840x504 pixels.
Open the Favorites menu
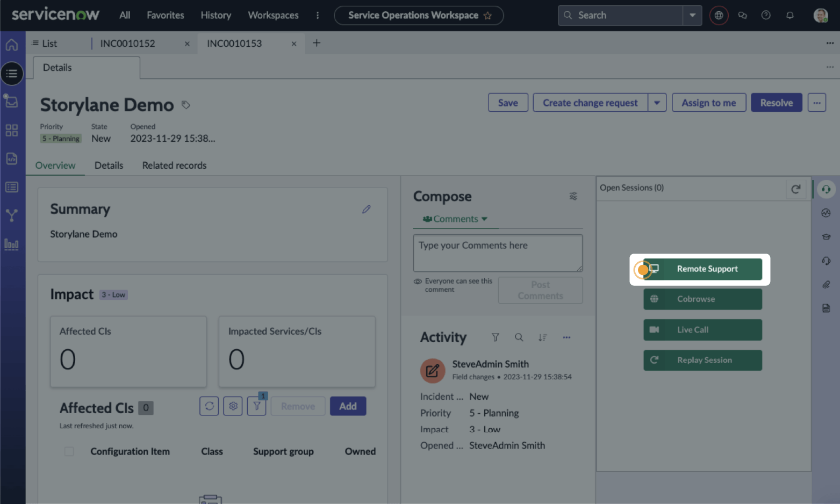click(166, 15)
